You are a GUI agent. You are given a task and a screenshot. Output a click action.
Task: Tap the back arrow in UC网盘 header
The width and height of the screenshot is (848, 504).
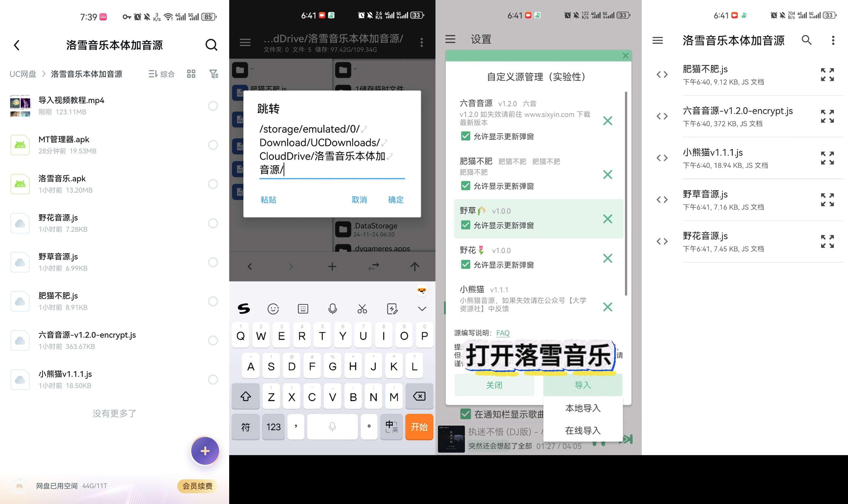[17, 45]
